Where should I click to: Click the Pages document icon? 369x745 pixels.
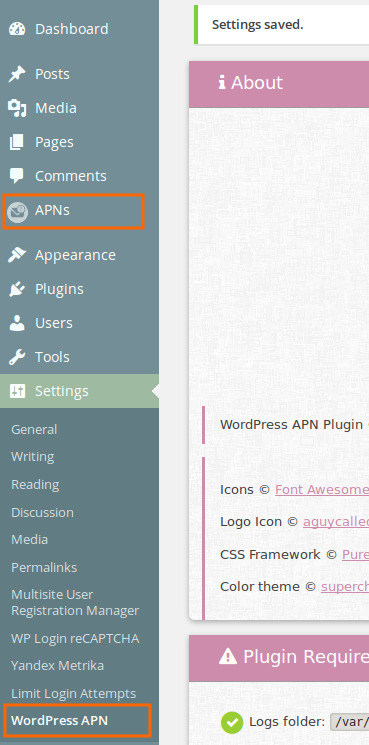[17, 142]
